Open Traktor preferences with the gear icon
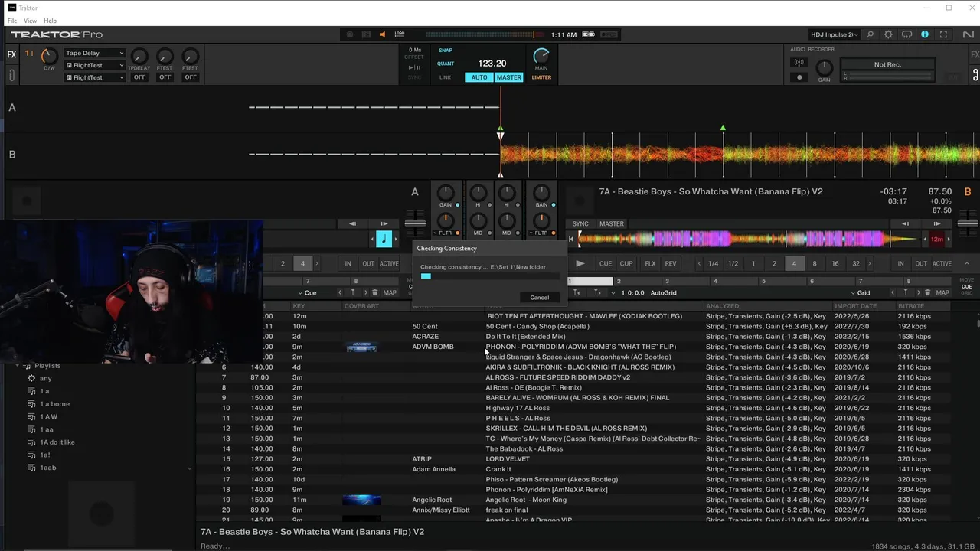 coord(888,34)
